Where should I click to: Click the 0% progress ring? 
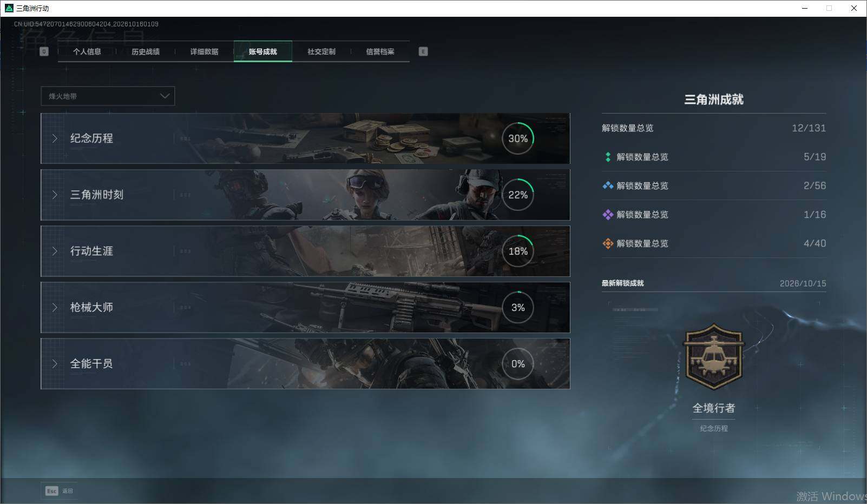point(518,363)
